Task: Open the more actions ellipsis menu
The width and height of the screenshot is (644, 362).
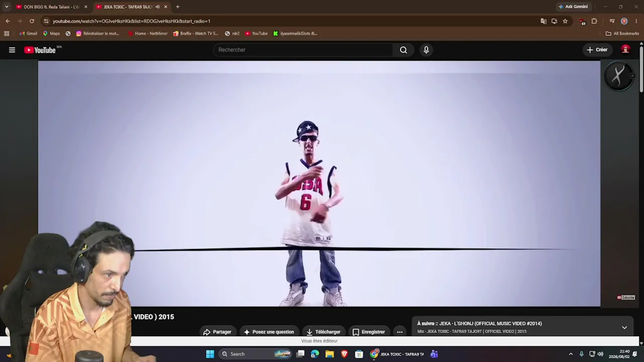Action: click(399, 332)
